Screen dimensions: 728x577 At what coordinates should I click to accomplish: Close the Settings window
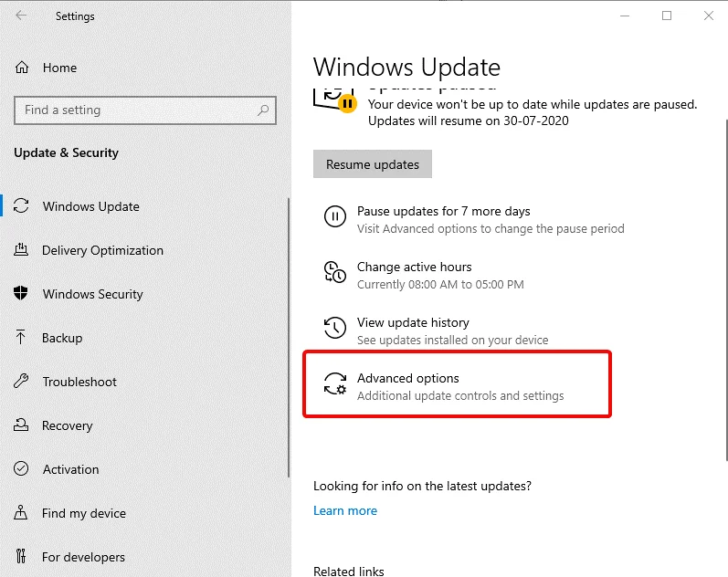pos(709,16)
